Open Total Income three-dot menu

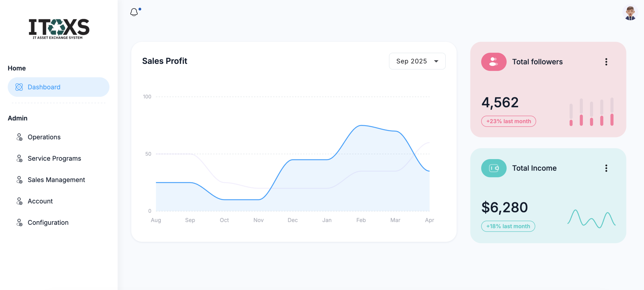pyautogui.click(x=606, y=168)
